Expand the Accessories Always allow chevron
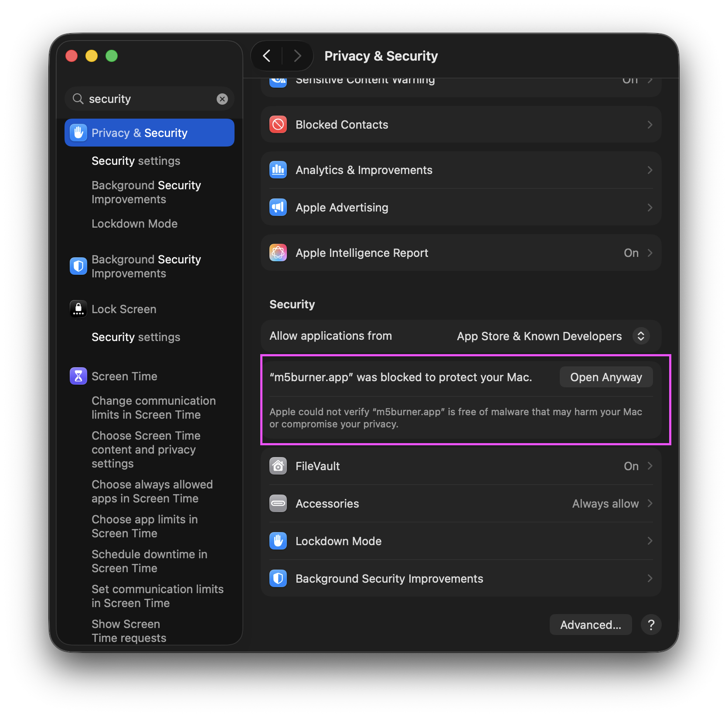Image resolution: width=728 pixels, height=717 pixels. 650,504
